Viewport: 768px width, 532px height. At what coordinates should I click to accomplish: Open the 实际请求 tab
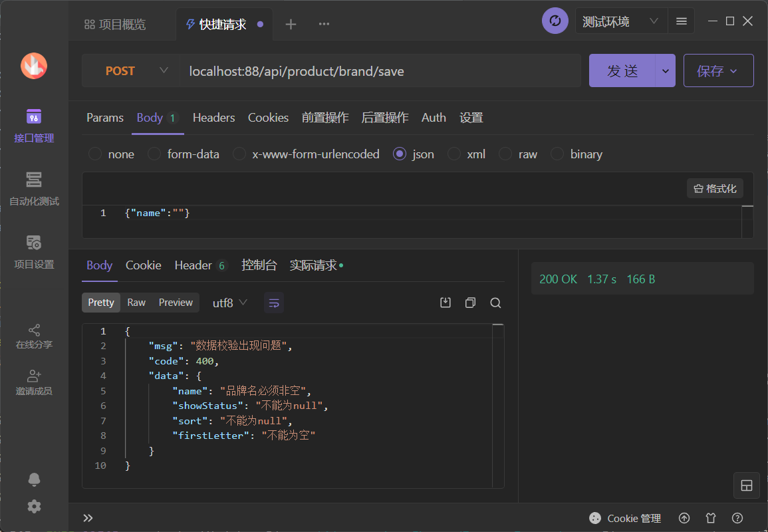[x=316, y=265]
